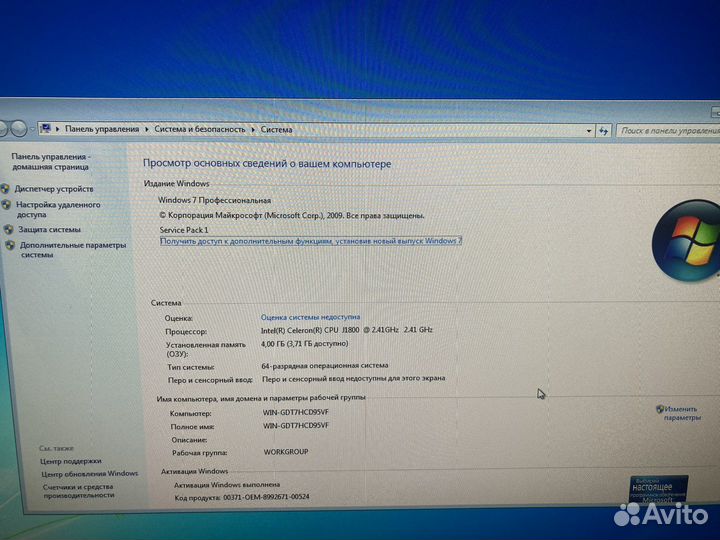Click shield icon next to Изменить параметры
The image size is (720, 540).
tap(660, 409)
